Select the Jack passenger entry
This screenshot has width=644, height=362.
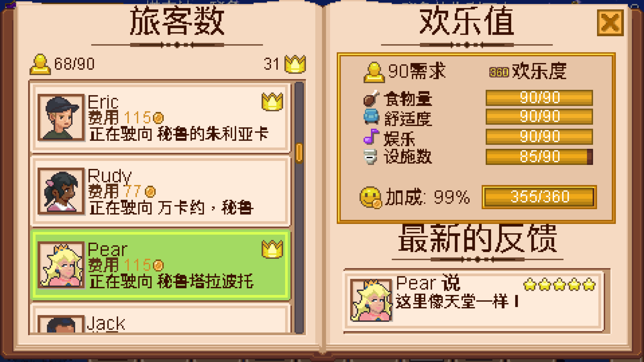pyautogui.click(x=161, y=318)
